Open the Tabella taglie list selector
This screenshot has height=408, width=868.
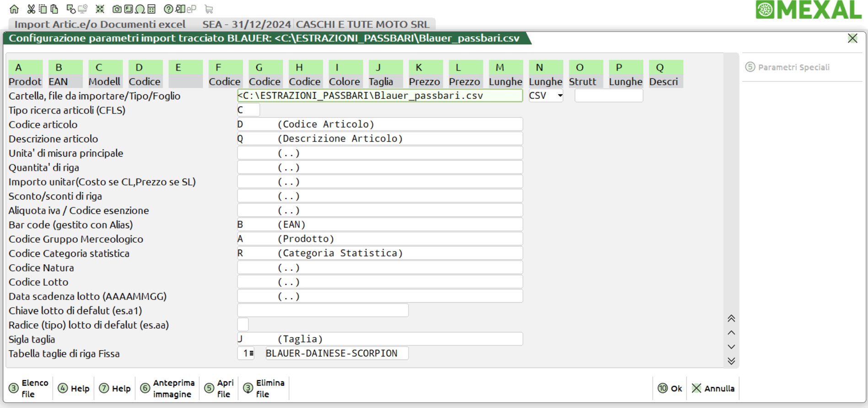point(251,354)
